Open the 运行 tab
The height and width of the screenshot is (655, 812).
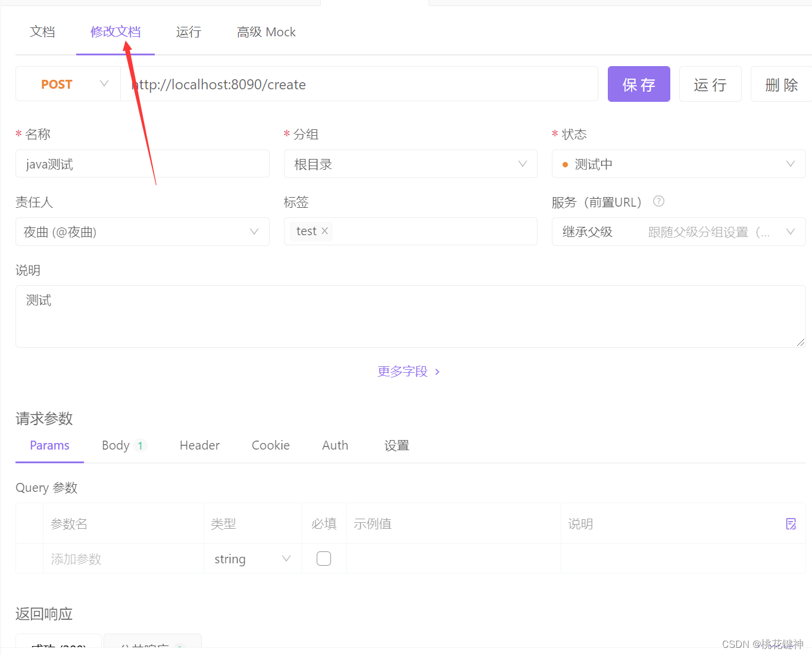pyautogui.click(x=189, y=32)
